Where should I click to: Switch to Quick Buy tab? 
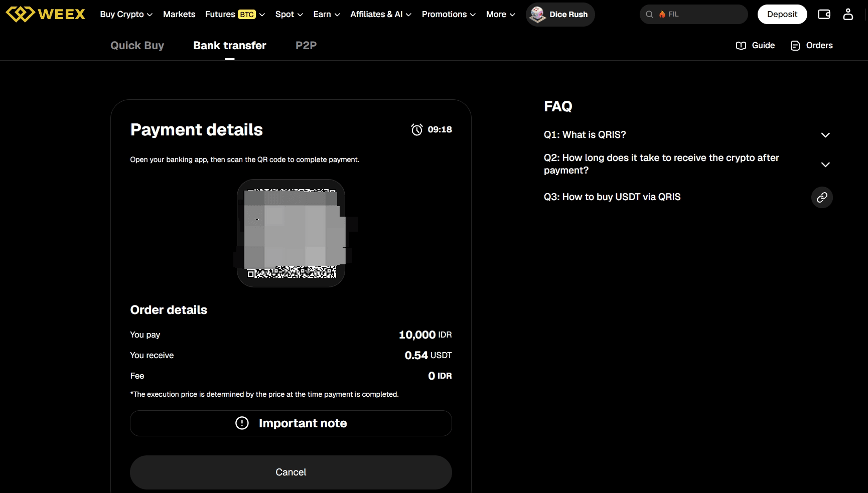(x=137, y=46)
